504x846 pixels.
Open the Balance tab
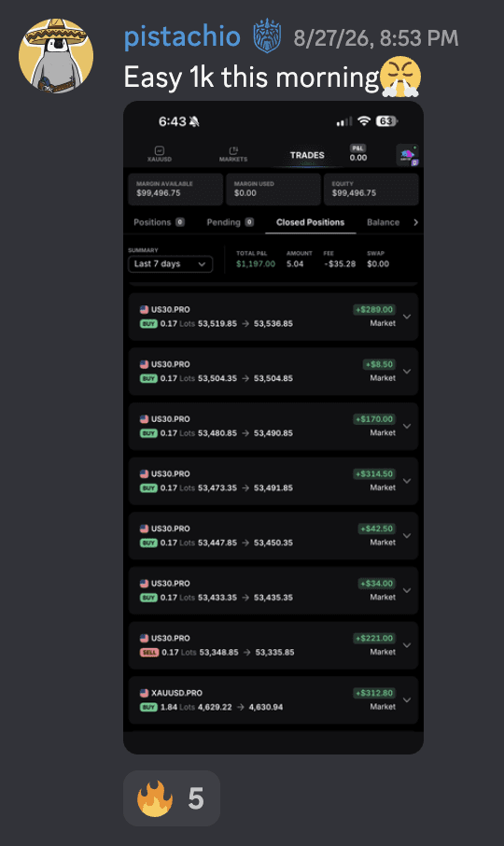384,222
